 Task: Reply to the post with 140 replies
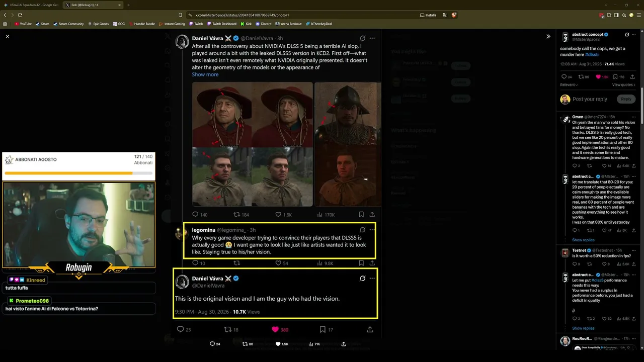200,215
